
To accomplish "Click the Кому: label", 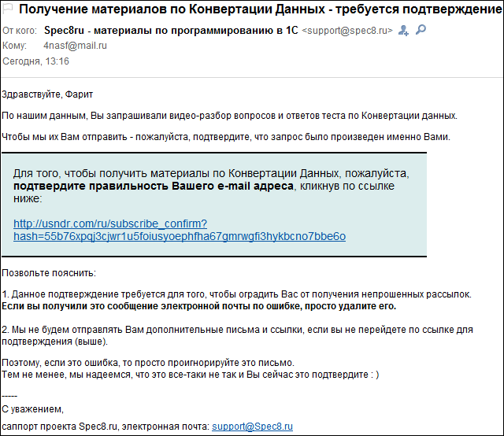I will (x=14, y=46).
